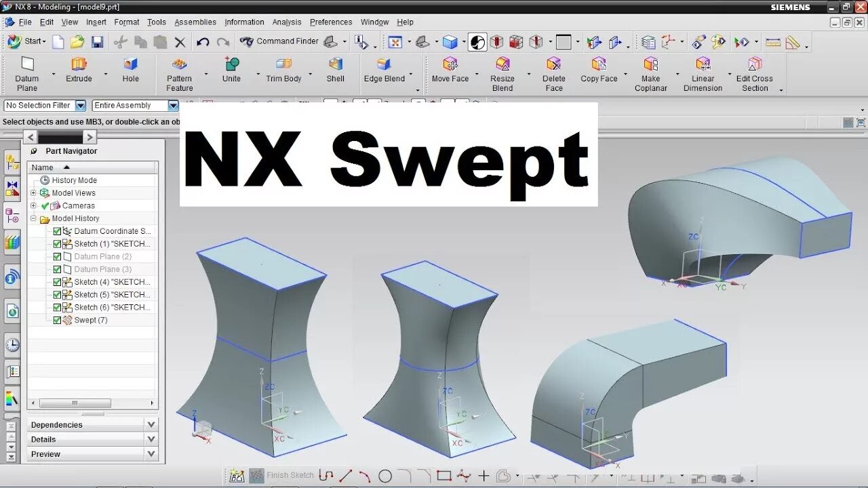The width and height of the screenshot is (868, 488).
Task: Select the Make Coplanar tool
Action: point(651,64)
